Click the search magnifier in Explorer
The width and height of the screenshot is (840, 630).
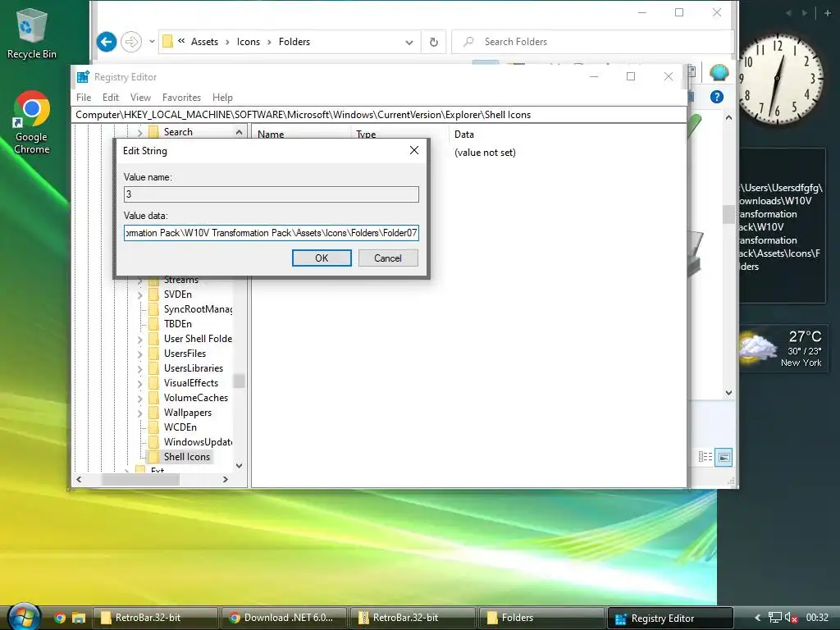pyautogui.click(x=468, y=42)
